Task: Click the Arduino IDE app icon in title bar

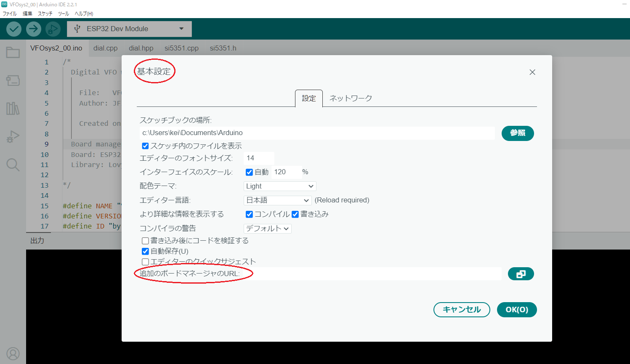Action: 4,4
